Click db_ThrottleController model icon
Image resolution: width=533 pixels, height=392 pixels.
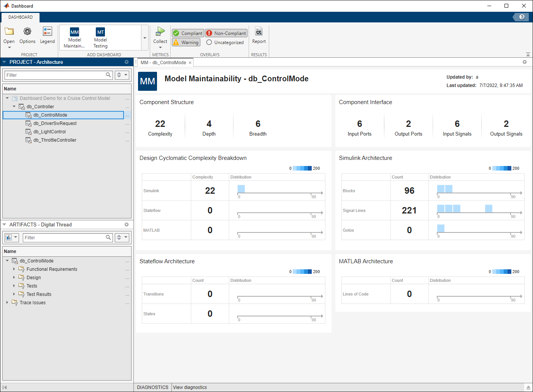(29, 140)
